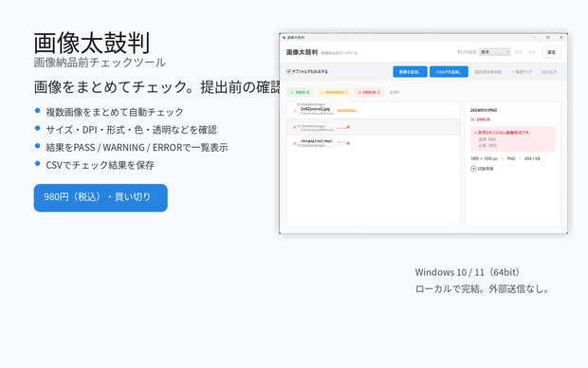Click the 複数画像をまとめて自動チェック bullet text

[115, 112]
